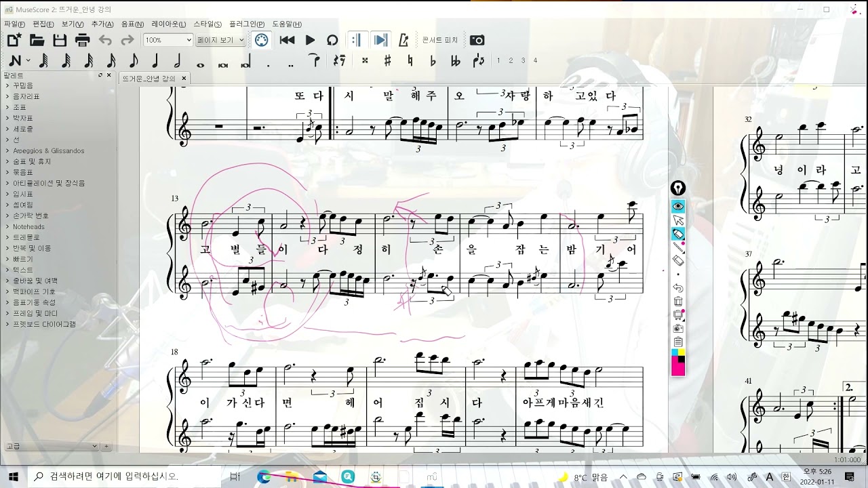
Task: Select voice 3 in the toolbar
Action: [x=523, y=60]
